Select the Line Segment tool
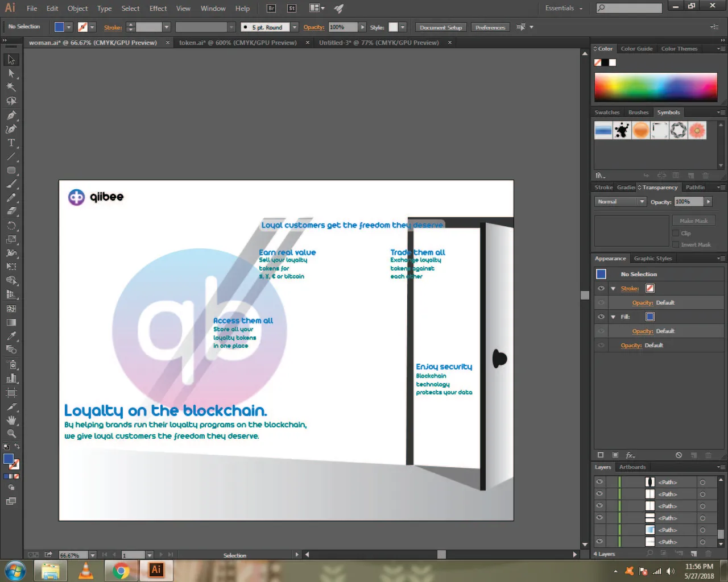The width and height of the screenshot is (728, 582). [11, 156]
